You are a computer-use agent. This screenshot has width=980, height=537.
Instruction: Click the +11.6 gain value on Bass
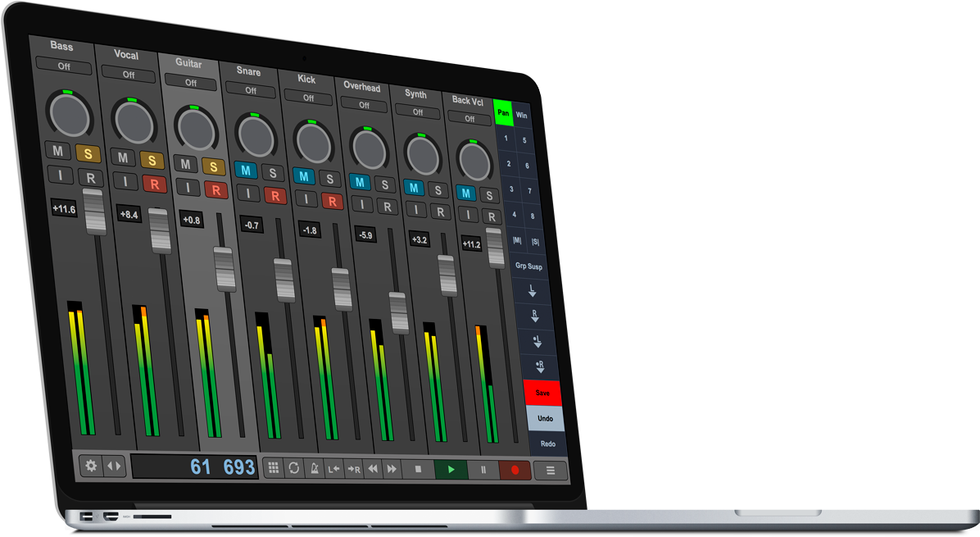pyautogui.click(x=64, y=209)
